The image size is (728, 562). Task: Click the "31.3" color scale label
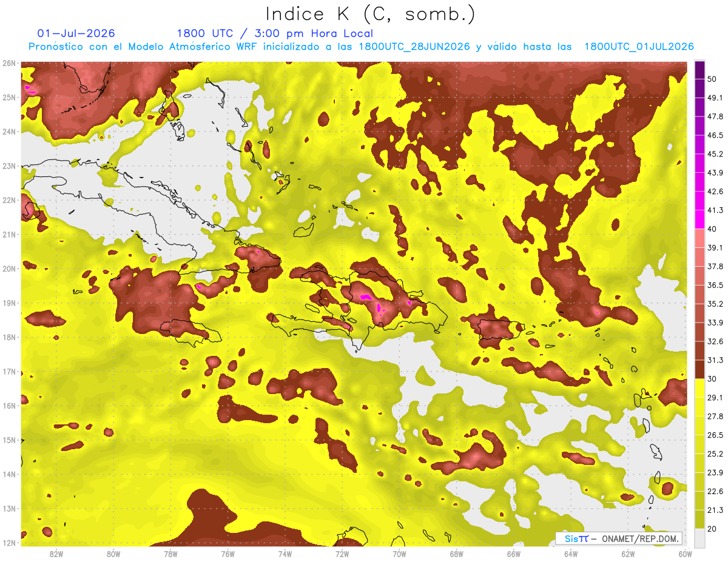click(x=715, y=360)
